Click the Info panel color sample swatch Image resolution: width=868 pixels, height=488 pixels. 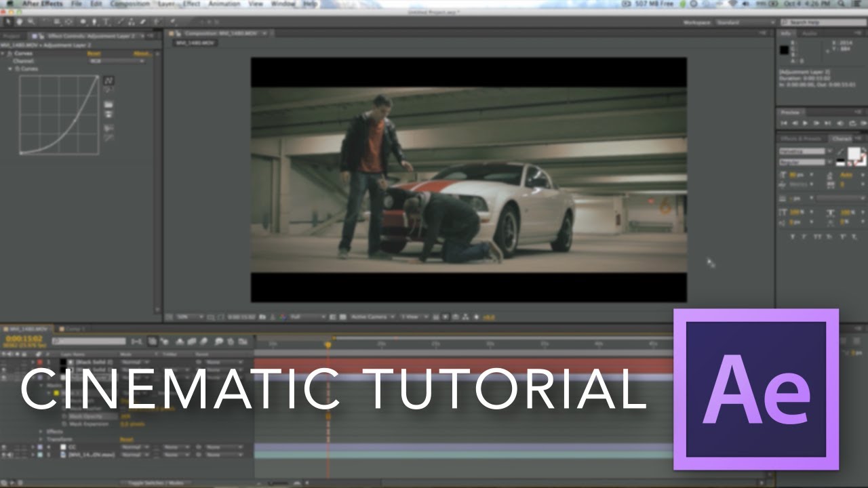785,49
